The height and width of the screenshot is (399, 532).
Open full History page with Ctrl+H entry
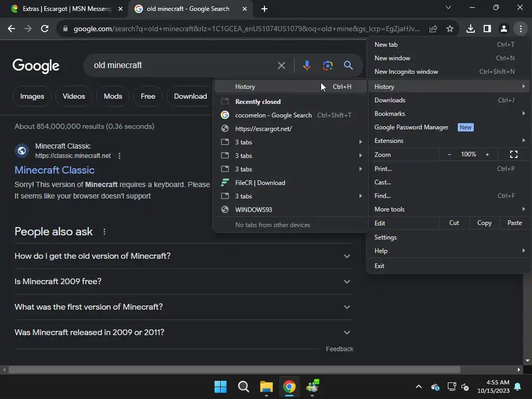coord(291,87)
